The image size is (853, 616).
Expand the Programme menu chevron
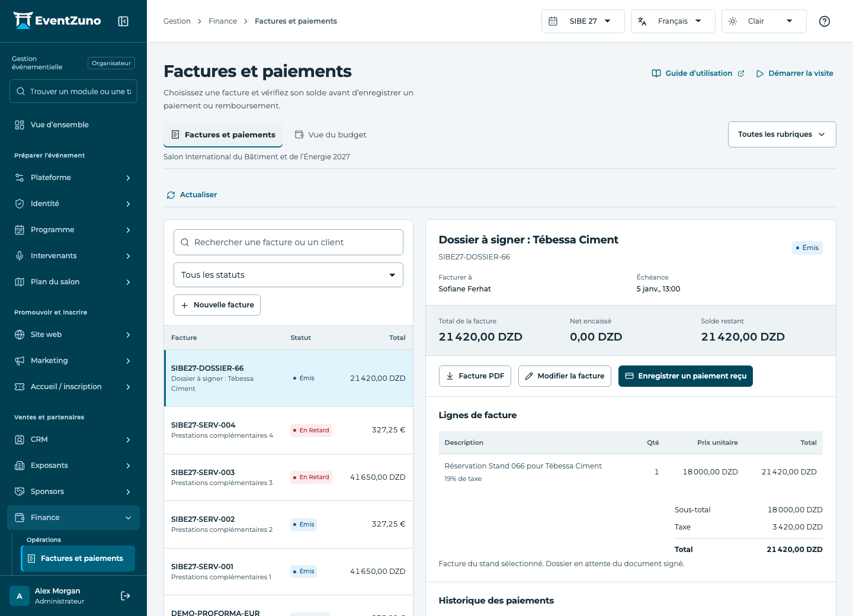(x=128, y=230)
